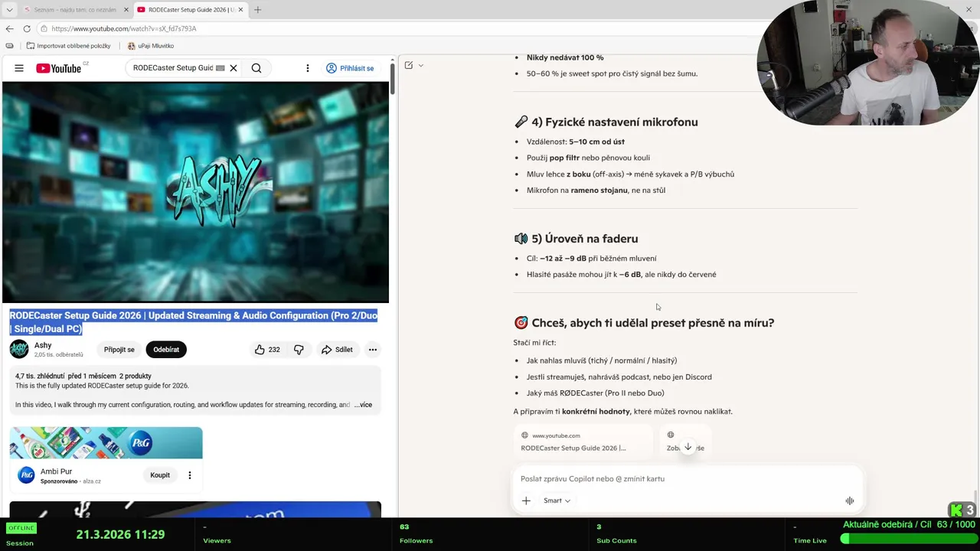The image size is (980, 551).
Task: Open the Ashy channel avatar
Action: [x=19, y=349]
